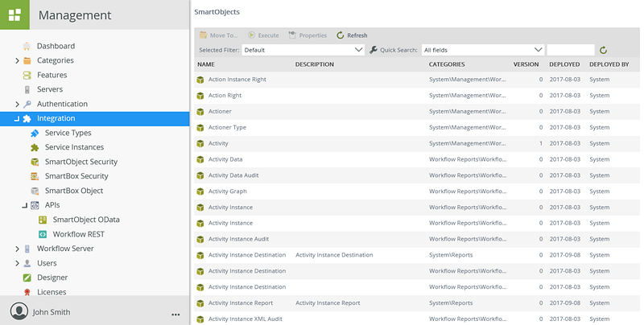Click the green refresh icon beside search box
This screenshot has width=644, height=325.
tap(603, 50)
